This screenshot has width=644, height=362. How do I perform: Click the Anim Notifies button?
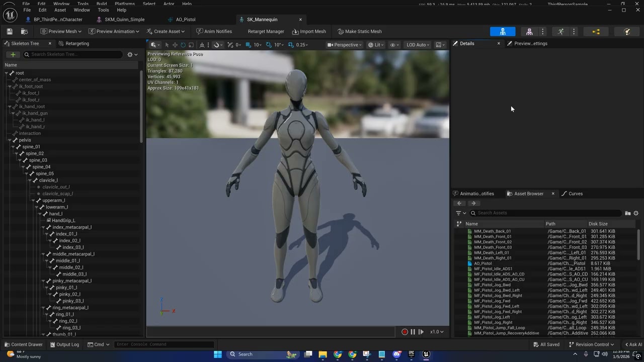214,32
